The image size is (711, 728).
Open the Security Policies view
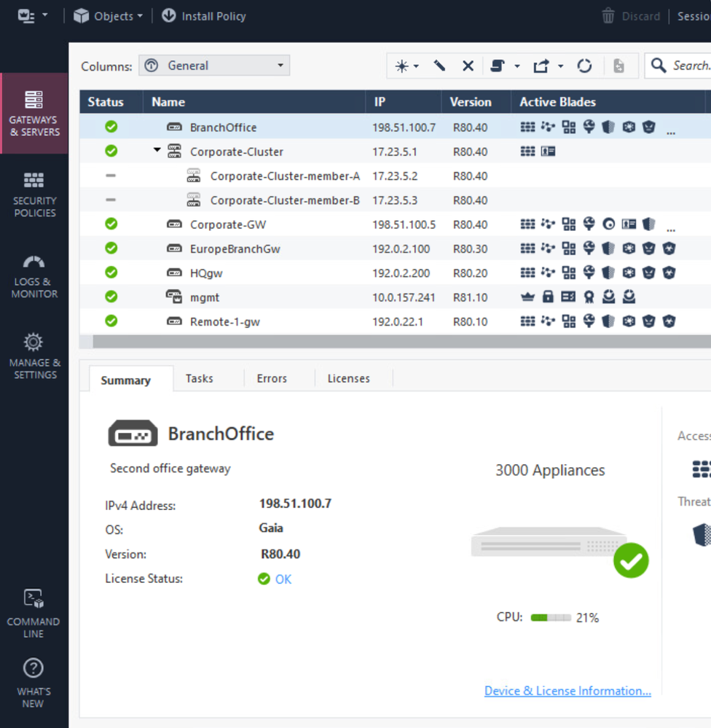coord(34,195)
